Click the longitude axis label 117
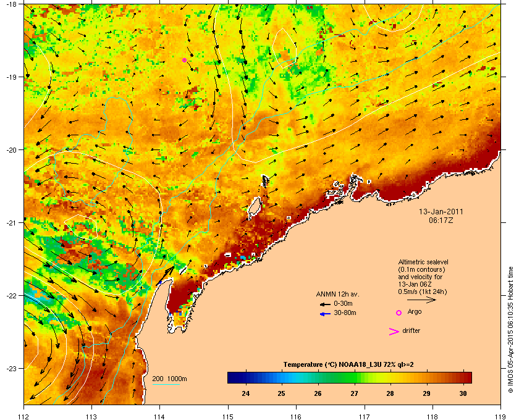This screenshot has height=420, width=519. (x=365, y=417)
